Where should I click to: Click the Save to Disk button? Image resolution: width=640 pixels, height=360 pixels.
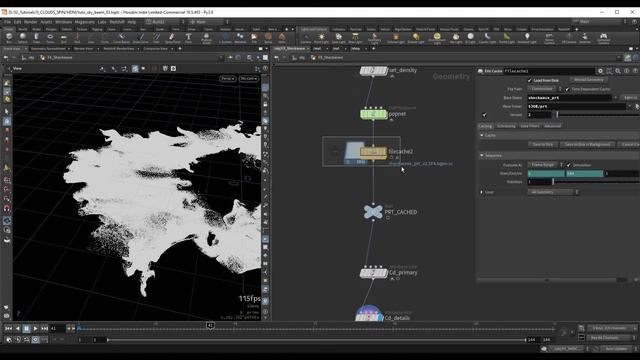click(x=543, y=144)
